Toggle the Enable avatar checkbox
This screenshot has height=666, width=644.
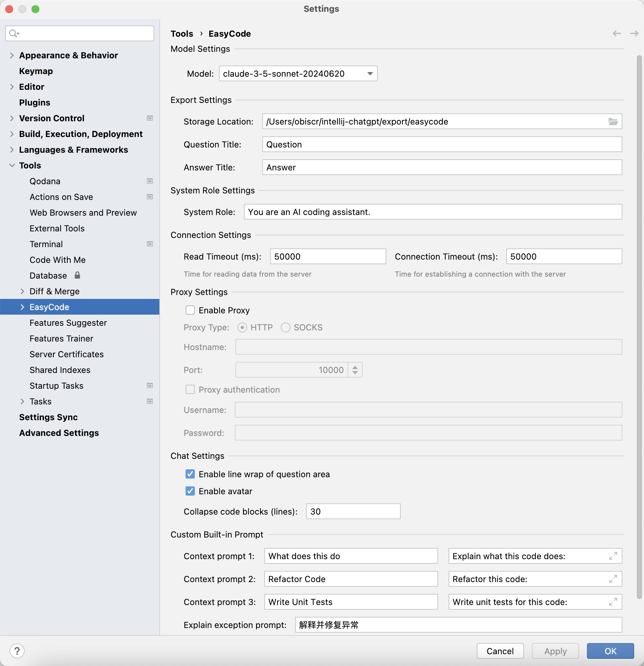(x=190, y=491)
